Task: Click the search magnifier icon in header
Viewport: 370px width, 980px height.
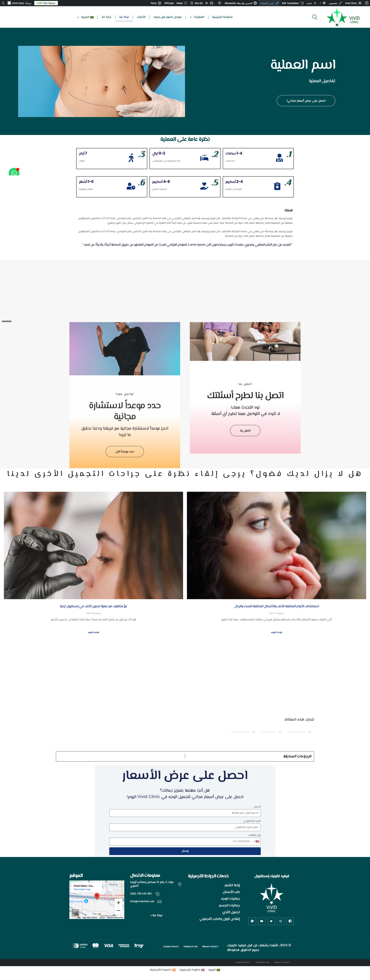Action: tap(314, 17)
